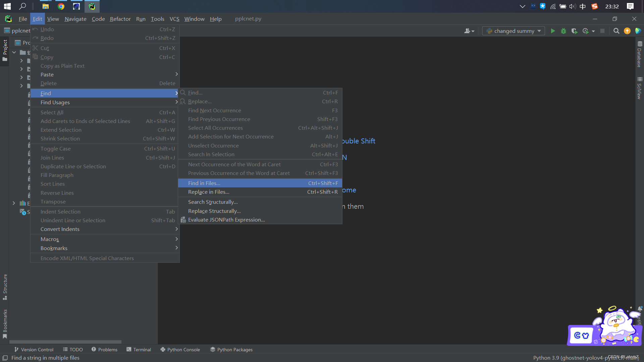Select Find in Files menu item
644x362 pixels.
point(204,183)
